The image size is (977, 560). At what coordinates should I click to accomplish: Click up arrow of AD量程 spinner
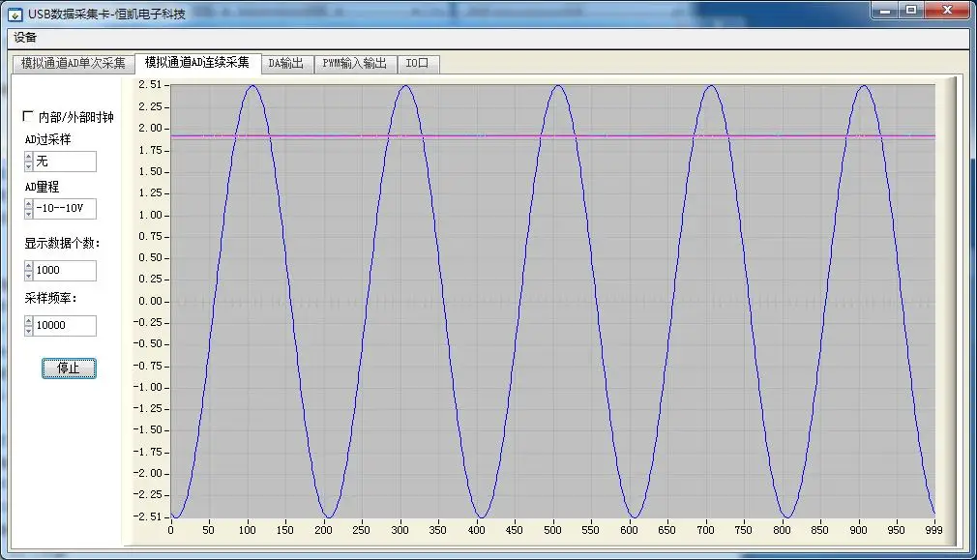[x=28, y=204]
